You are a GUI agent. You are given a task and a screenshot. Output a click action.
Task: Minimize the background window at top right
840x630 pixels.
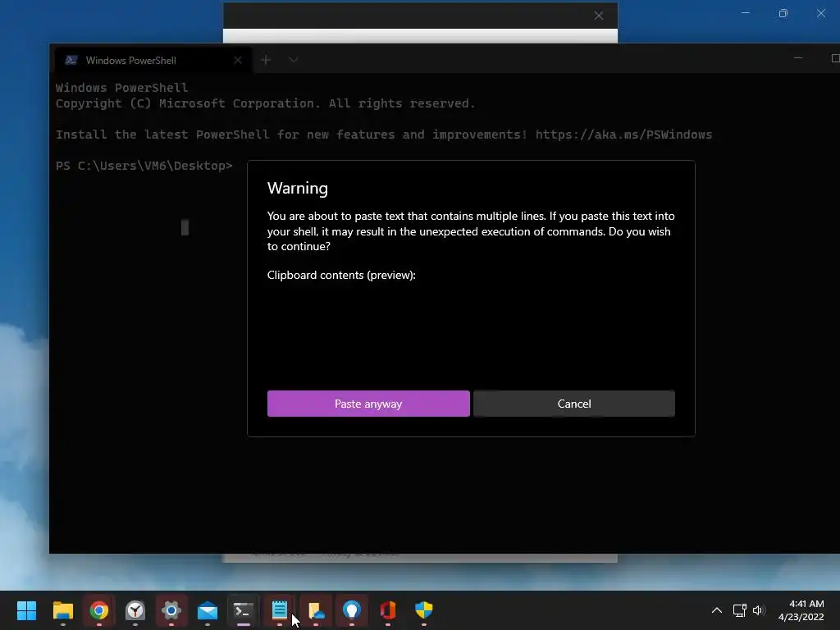tap(745, 13)
